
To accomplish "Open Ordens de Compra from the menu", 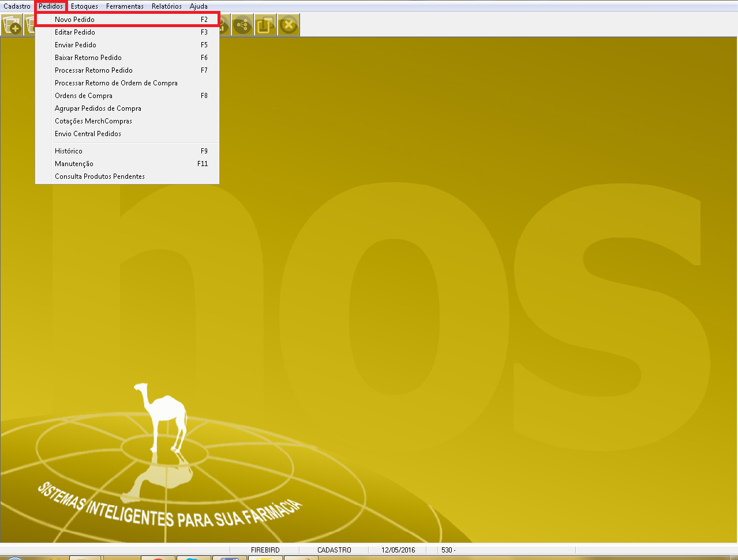I will [84, 96].
